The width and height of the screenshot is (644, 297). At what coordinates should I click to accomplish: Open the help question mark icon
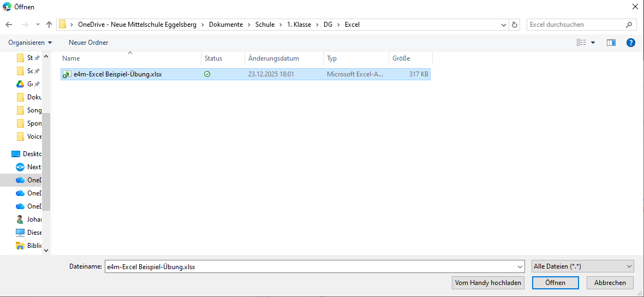[x=630, y=43]
